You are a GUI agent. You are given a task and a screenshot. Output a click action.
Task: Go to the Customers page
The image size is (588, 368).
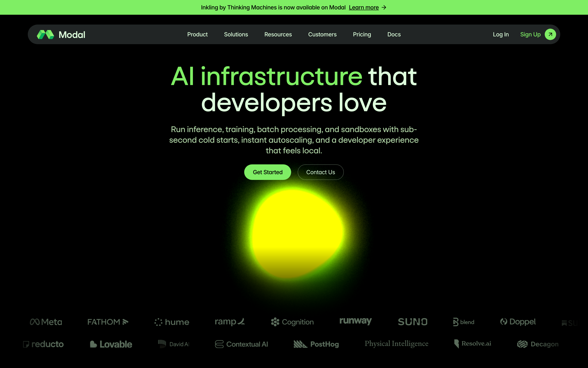322,34
